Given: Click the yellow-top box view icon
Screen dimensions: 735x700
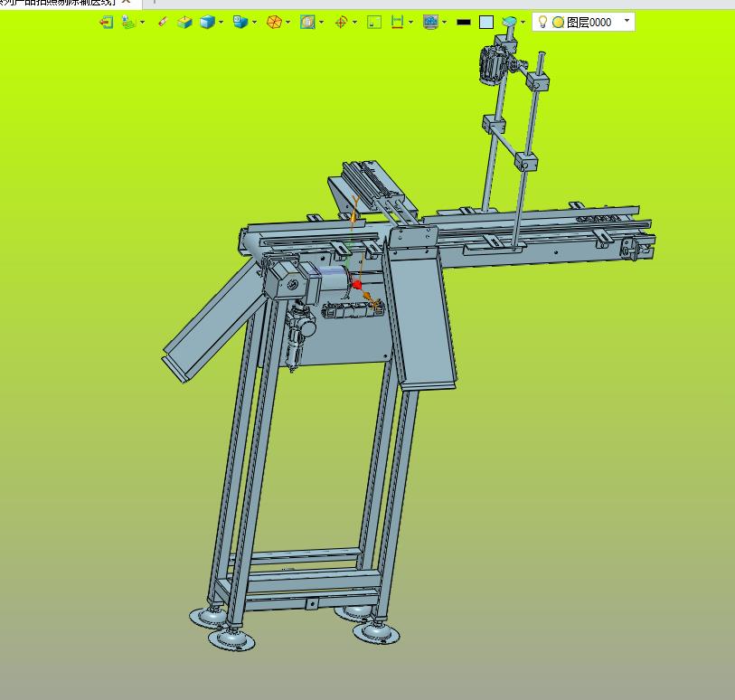Looking at the screenshot, I should tap(184, 22).
